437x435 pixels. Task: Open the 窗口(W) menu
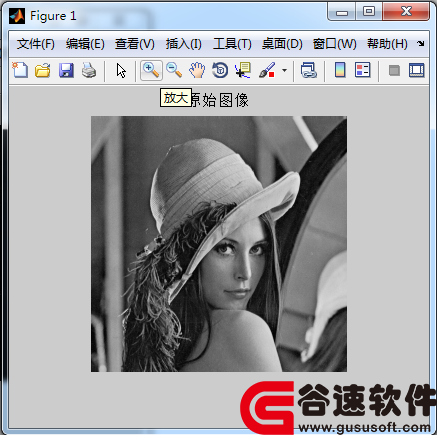335,44
